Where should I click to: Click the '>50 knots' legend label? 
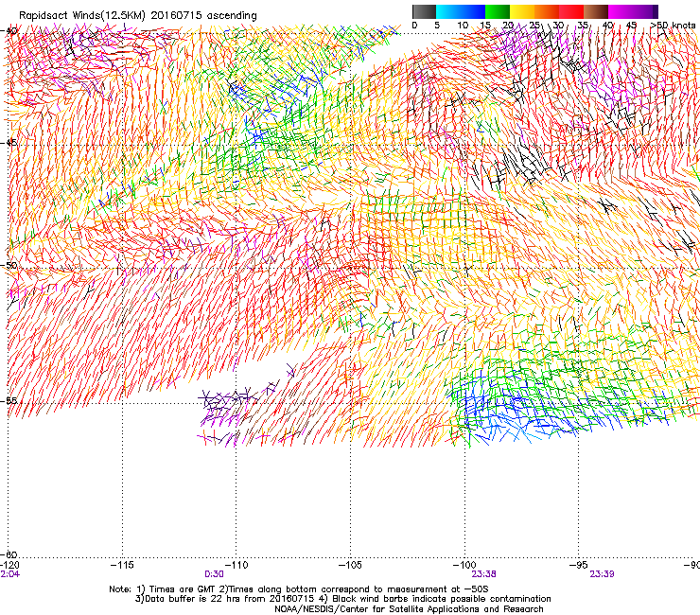tap(673, 26)
